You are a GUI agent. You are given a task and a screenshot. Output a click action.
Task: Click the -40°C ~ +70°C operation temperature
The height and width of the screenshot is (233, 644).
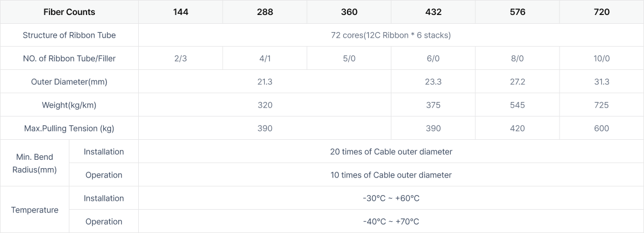391,221
